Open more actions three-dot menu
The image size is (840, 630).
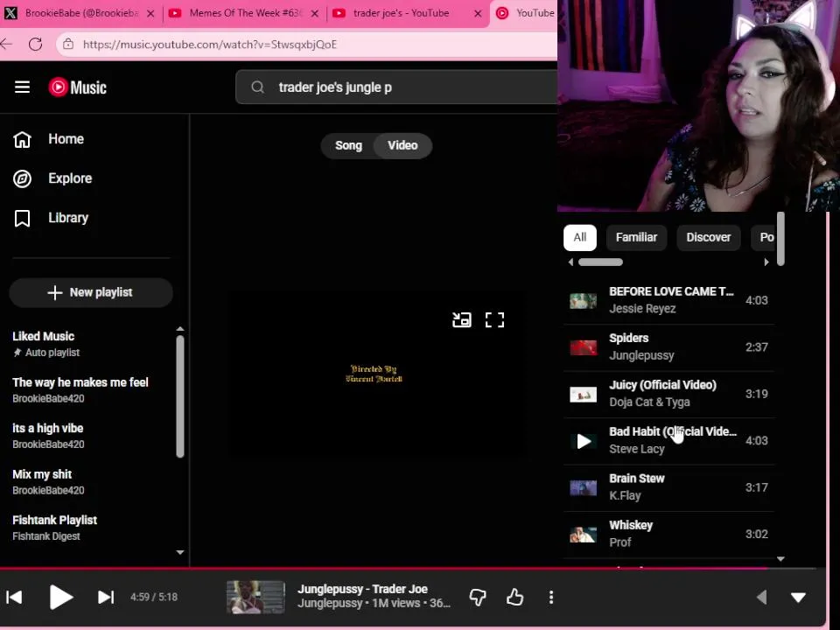551,597
